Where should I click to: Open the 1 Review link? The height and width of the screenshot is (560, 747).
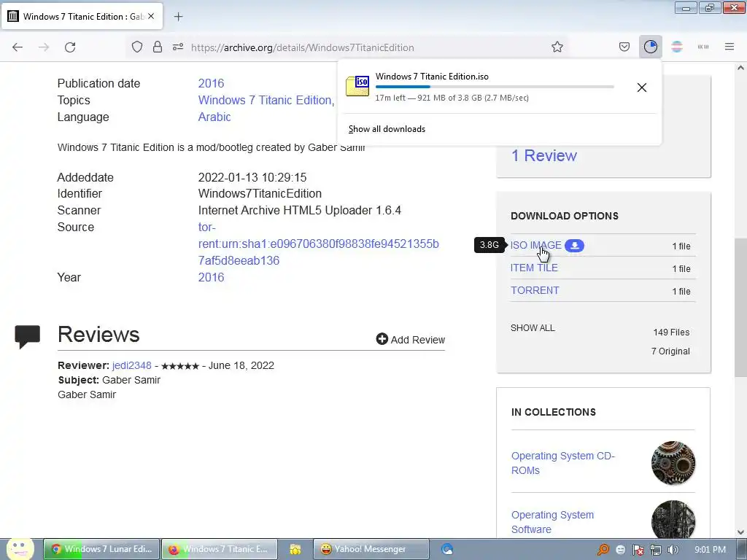tap(544, 156)
